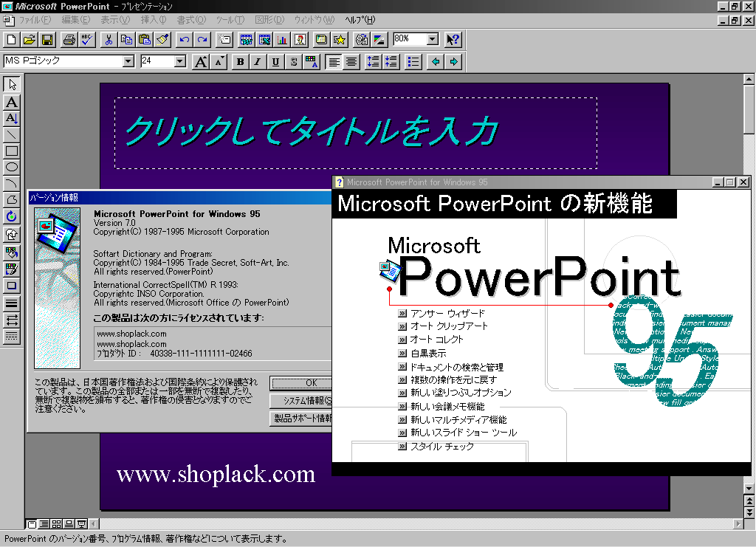This screenshot has width=756, height=547.
Task: Open the Line Color pen palette
Action: click(12, 269)
